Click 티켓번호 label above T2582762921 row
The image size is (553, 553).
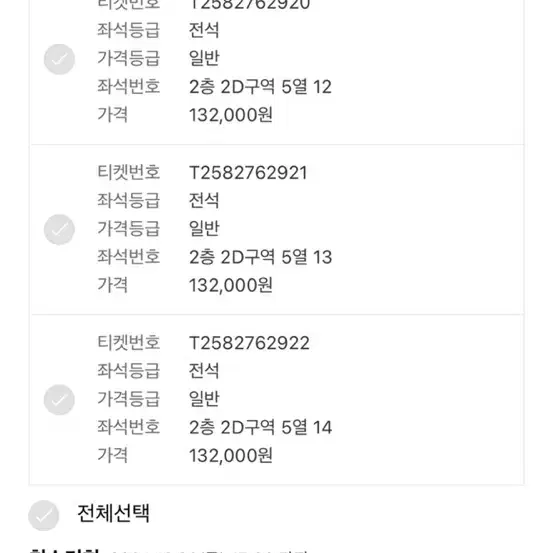click(129, 172)
